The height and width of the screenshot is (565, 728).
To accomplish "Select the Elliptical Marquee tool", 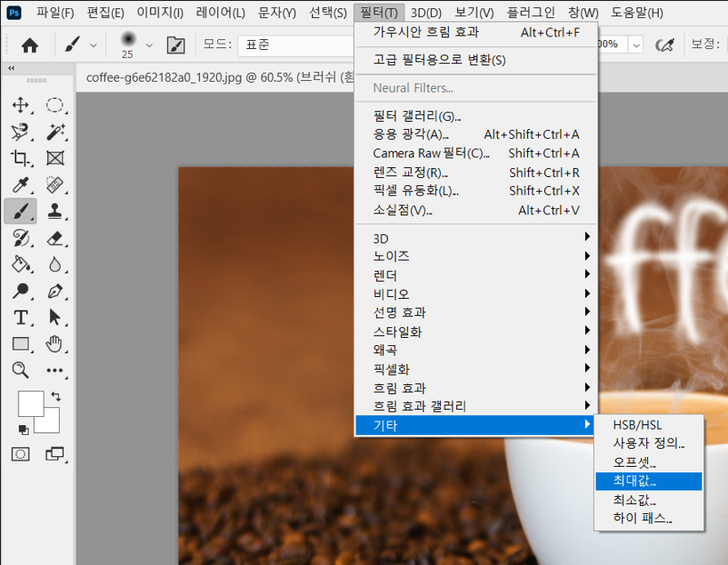I will pyautogui.click(x=55, y=104).
